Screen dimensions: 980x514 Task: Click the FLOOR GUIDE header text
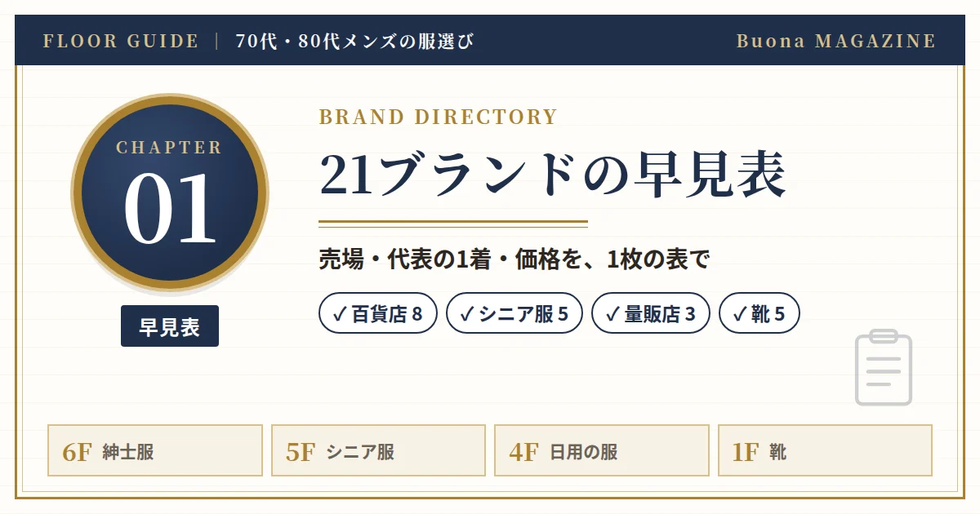coord(121,41)
